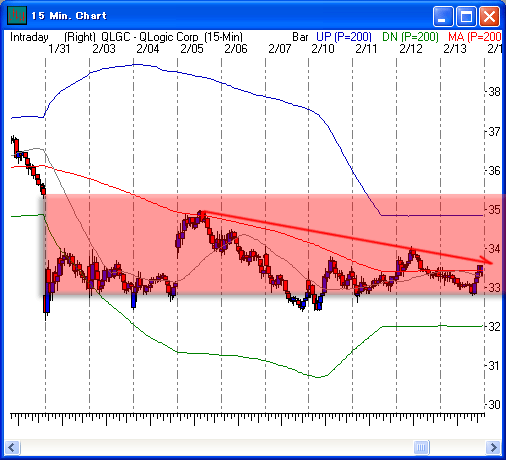506x460 pixels.
Task: Click the 2/10 date marker on time axis
Action: point(323,49)
